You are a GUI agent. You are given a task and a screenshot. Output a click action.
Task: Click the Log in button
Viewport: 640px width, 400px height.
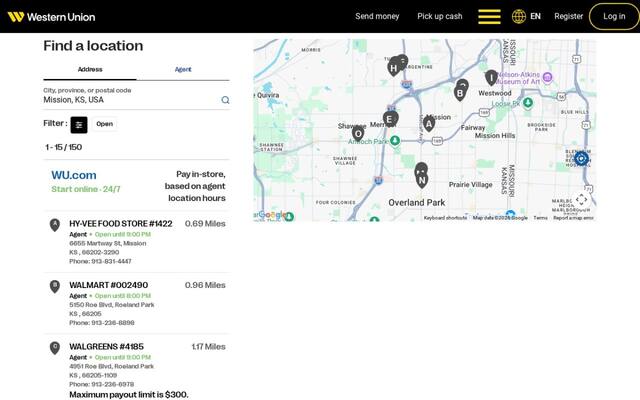tap(614, 16)
